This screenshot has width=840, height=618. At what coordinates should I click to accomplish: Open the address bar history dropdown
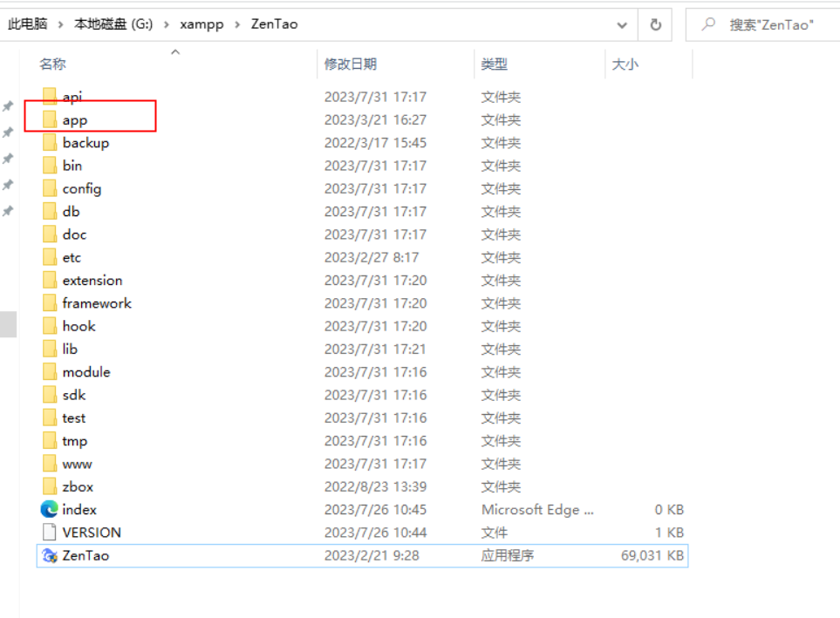coord(622,24)
